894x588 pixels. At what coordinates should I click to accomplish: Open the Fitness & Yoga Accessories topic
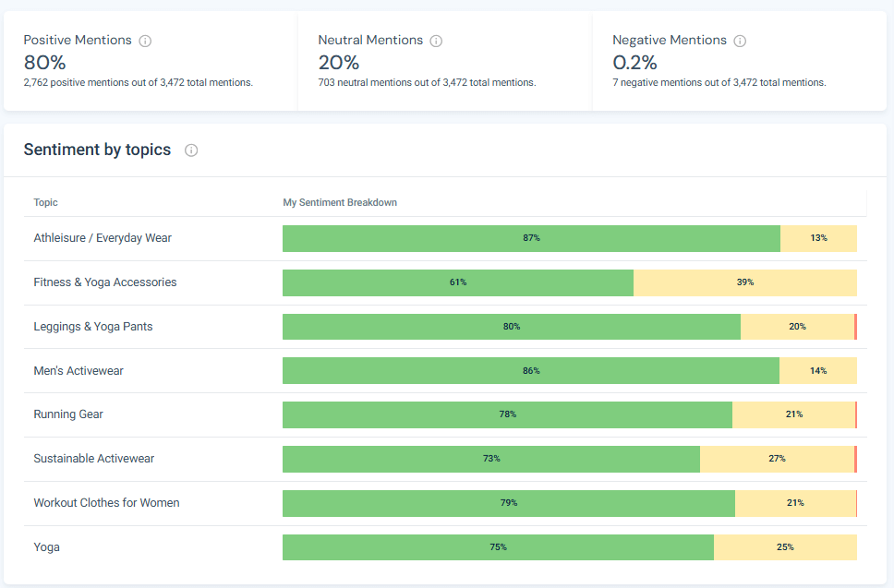point(104,282)
